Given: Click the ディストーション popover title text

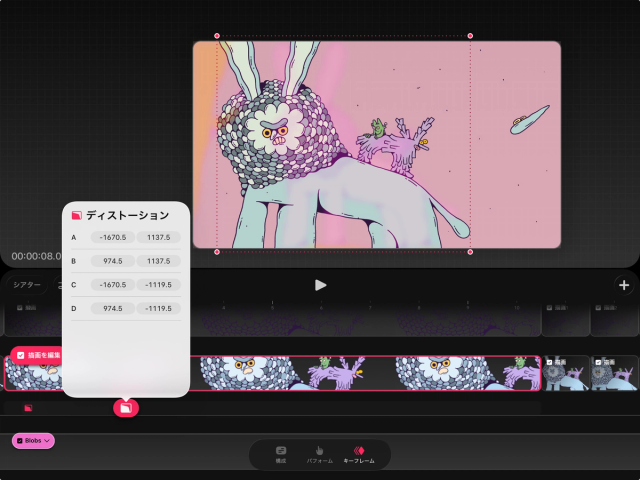Looking at the screenshot, I should click(127, 216).
